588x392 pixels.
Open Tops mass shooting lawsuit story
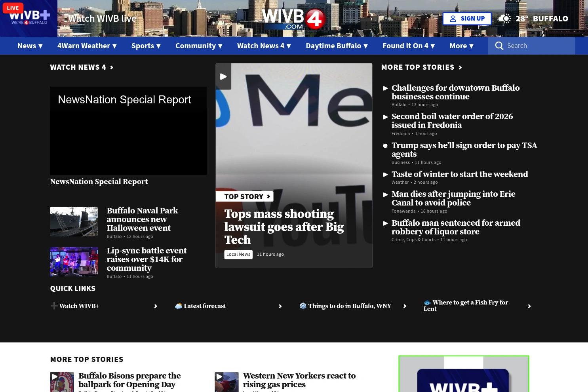(284, 227)
